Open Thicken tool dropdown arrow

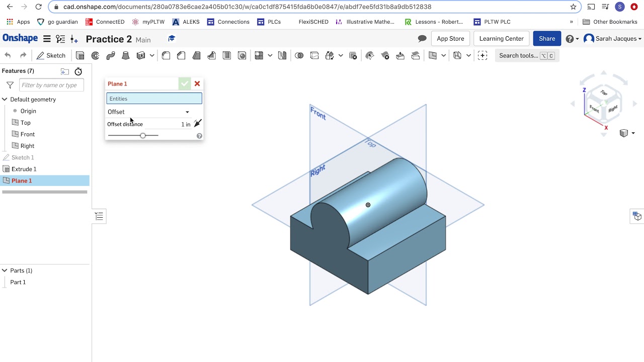pyautogui.click(x=151, y=56)
